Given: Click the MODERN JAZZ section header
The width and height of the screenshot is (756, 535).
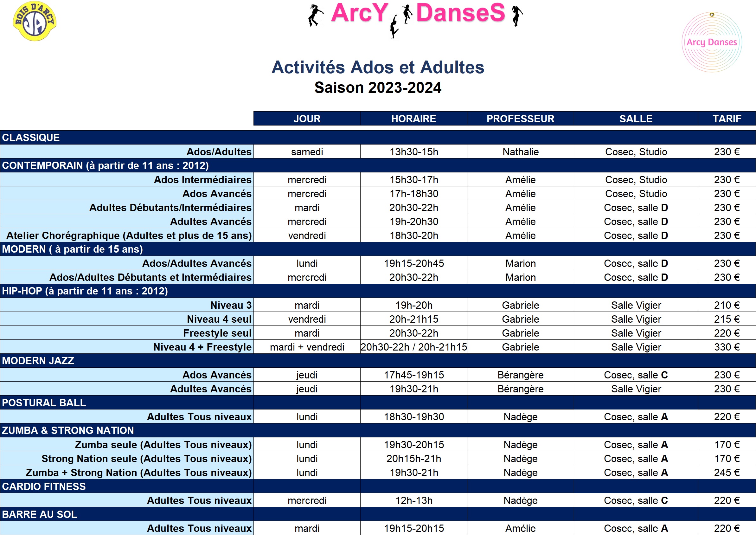Looking at the screenshot, I should [x=378, y=361].
